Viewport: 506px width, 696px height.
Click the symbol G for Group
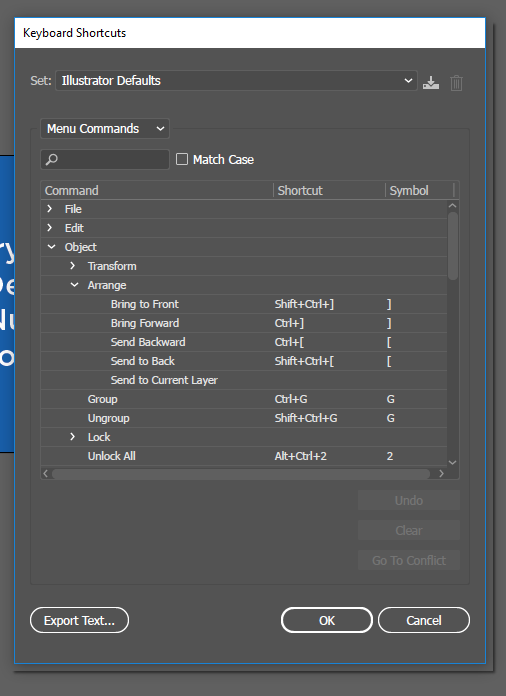point(391,399)
